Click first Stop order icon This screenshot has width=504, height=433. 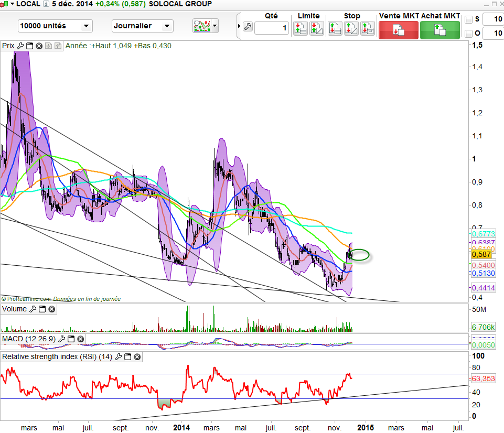[x=335, y=28]
